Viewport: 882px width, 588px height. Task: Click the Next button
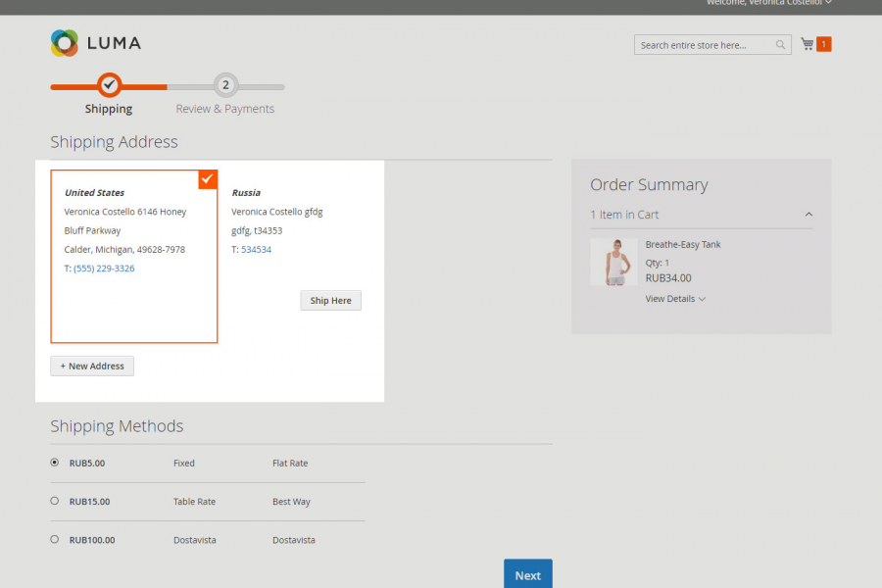pos(527,574)
